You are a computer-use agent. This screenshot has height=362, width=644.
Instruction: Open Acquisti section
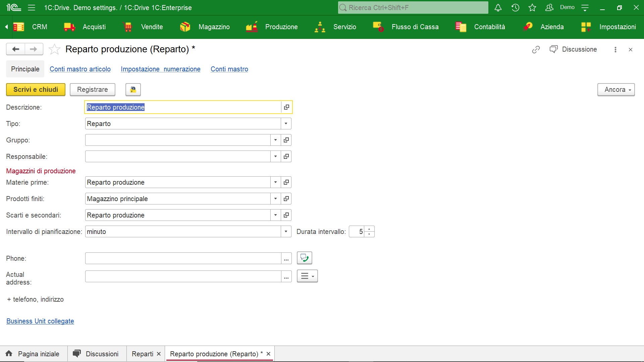point(85,27)
